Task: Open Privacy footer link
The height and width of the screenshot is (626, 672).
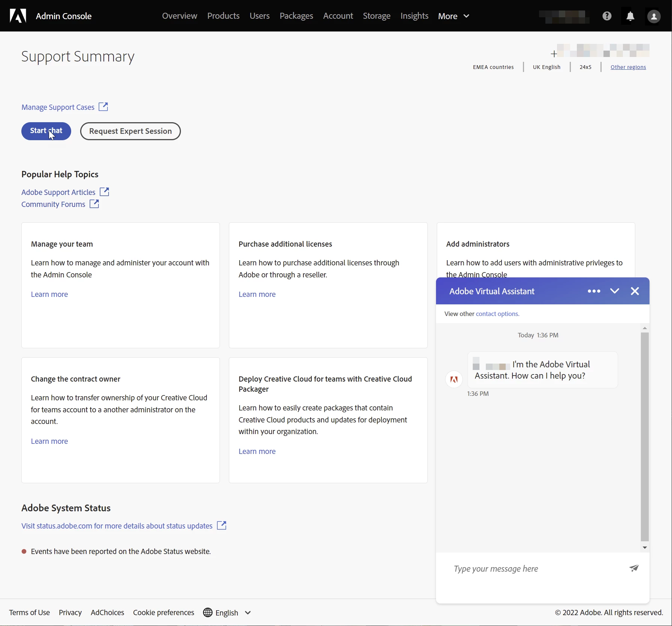Action: pos(70,613)
